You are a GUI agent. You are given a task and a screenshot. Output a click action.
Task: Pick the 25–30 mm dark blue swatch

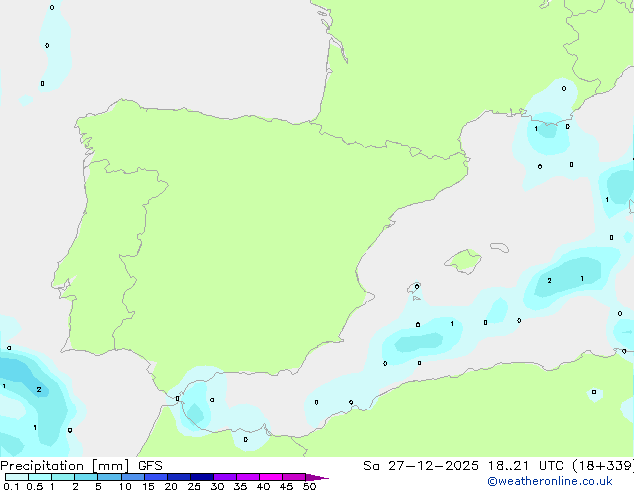point(202,477)
